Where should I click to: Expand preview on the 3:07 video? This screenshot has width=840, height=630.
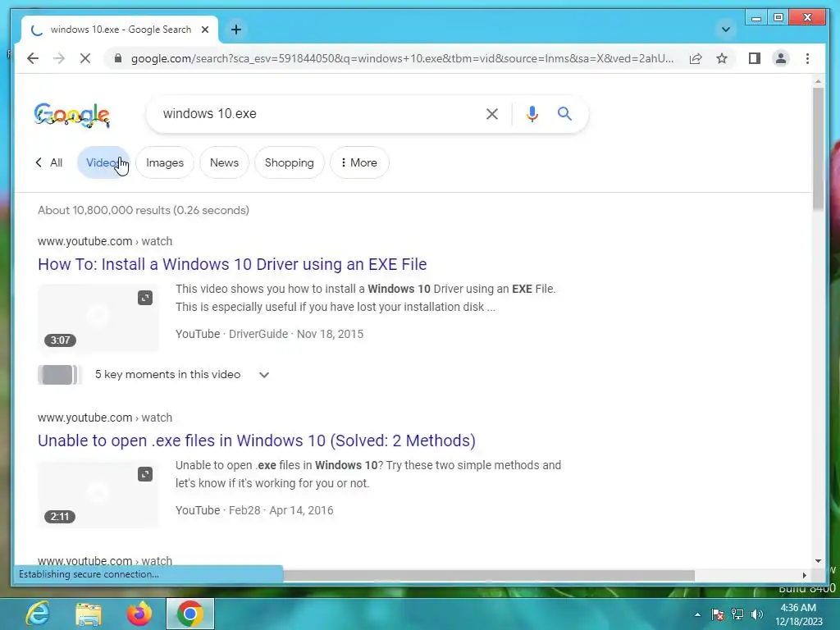click(x=145, y=298)
